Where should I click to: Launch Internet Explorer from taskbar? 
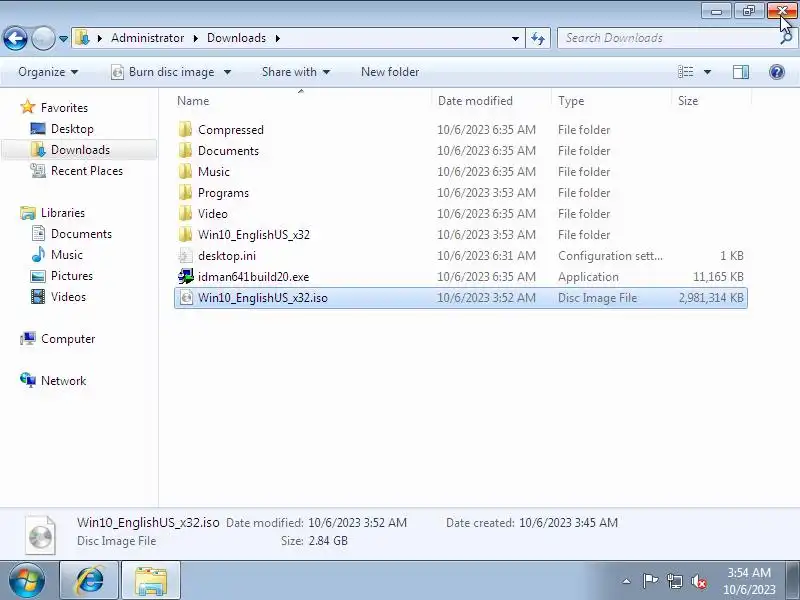pos(89,581)
